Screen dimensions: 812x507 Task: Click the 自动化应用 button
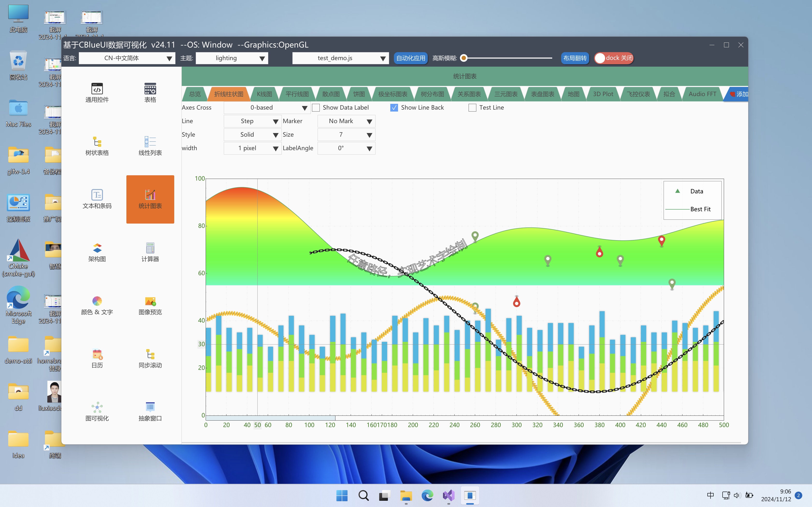point(410,58)
